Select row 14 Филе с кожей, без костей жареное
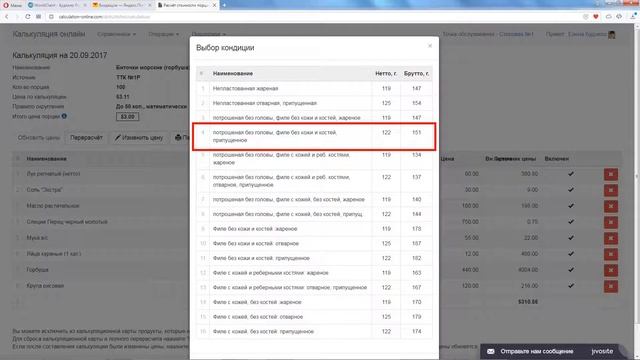The height and width of the screenshot is (360, 640). [314, 302]
